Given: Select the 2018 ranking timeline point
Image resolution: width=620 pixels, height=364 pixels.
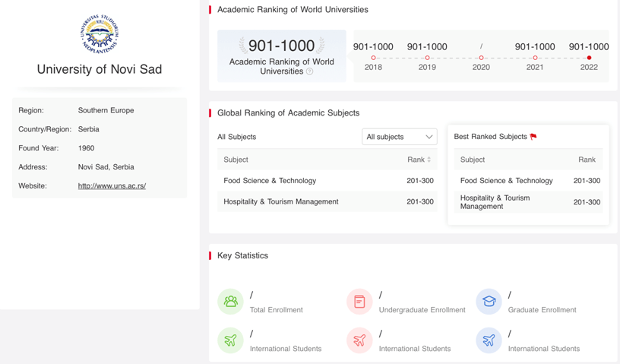Looking at the screenshot, I should [x=373, y=58].
